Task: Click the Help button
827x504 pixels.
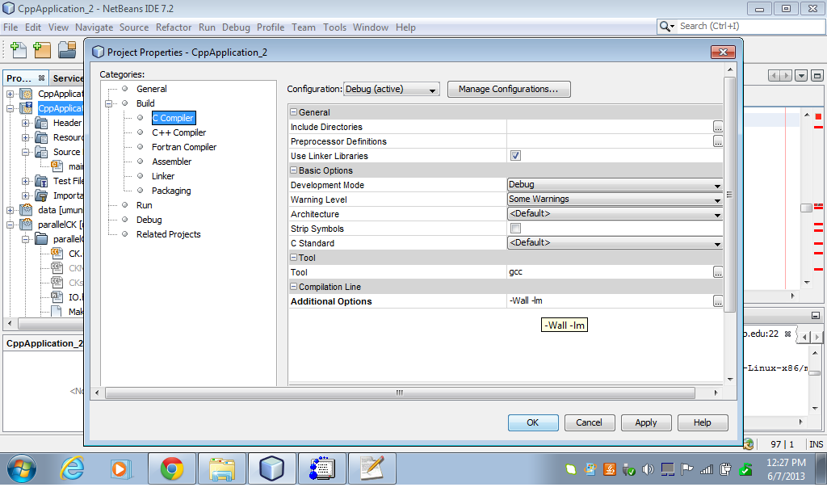Action: (702, 422)
